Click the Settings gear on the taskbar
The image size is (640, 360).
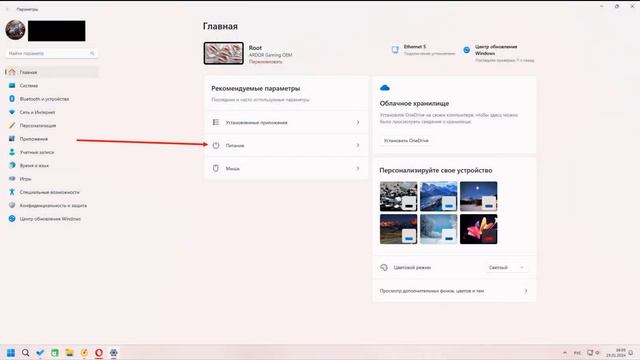click(x=113, y=353)
